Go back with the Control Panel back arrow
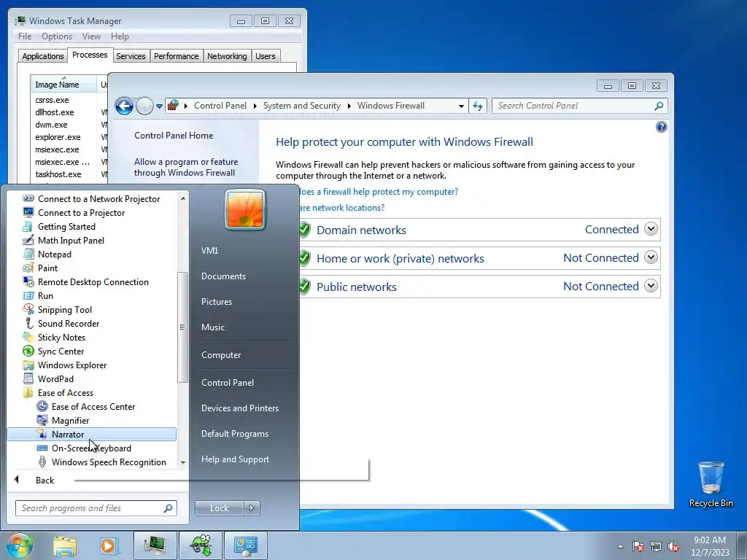The width and height of the screenshot is (747, 560). tap(124, 106)
